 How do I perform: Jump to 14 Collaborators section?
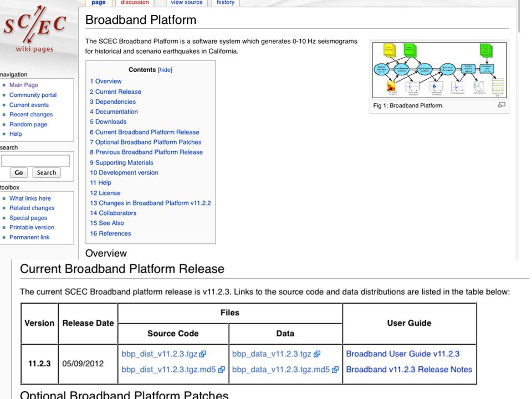[x=113, y=213]
